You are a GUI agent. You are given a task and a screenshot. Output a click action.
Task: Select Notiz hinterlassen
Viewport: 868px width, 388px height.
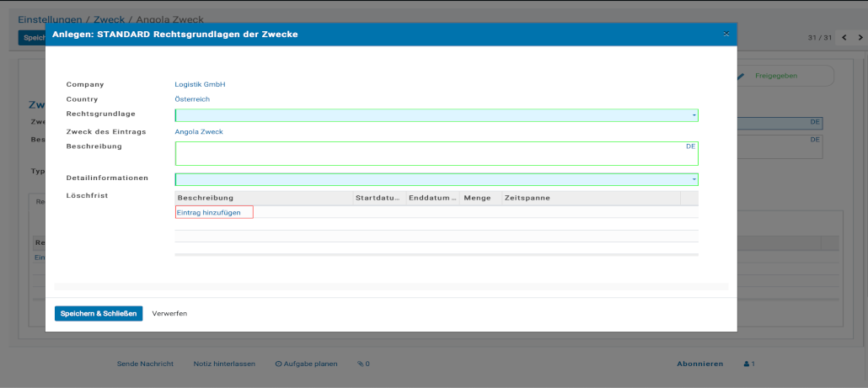224,364
